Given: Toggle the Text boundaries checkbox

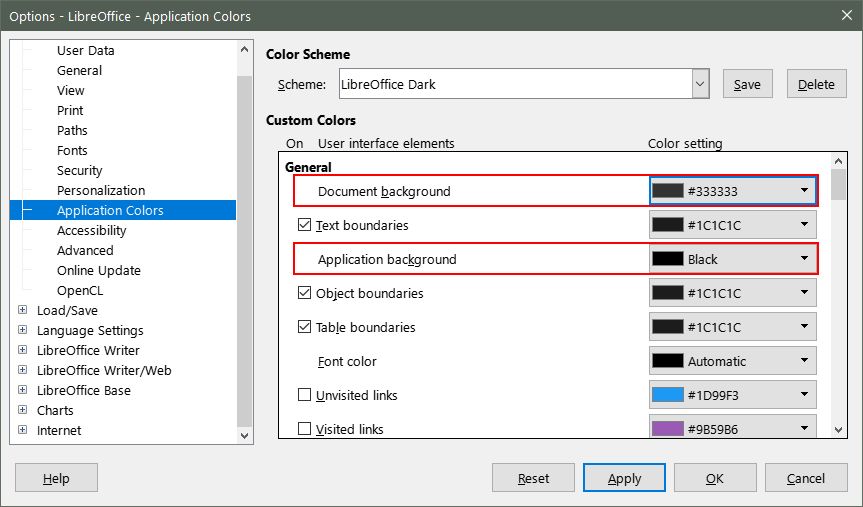Looking at the screenshot, I should tap(305, 225).
